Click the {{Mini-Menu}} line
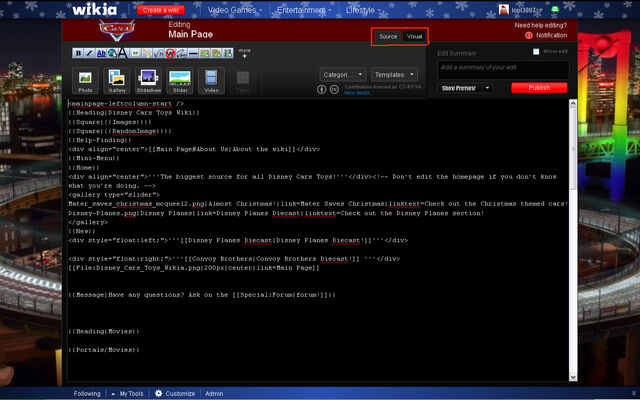The width and height of the screenshot is (640, 400). point(94,158)
